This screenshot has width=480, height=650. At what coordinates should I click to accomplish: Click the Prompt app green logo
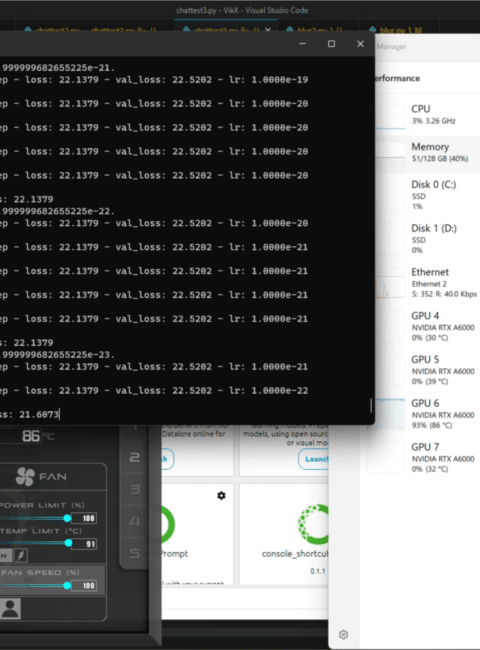point(168,524)
